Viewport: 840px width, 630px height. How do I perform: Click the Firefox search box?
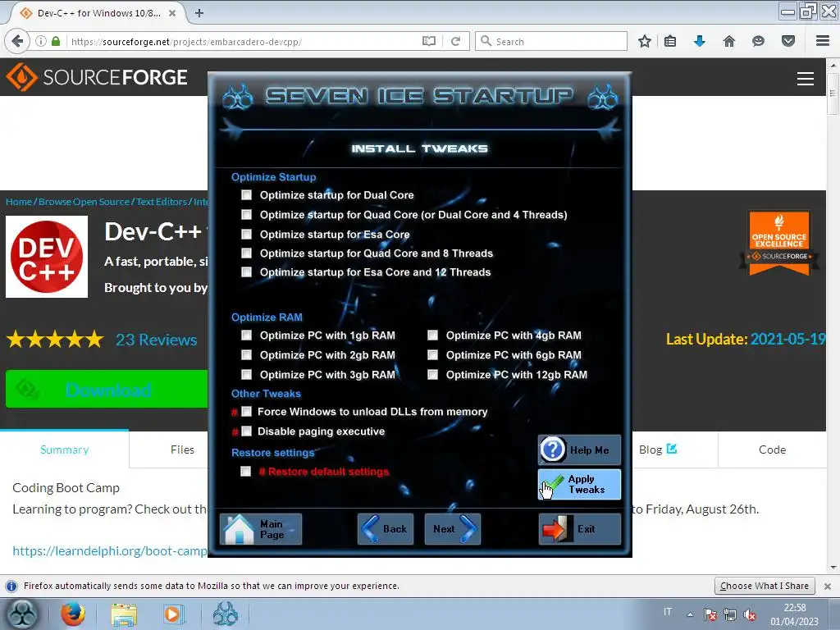click(x=550, y=41)
